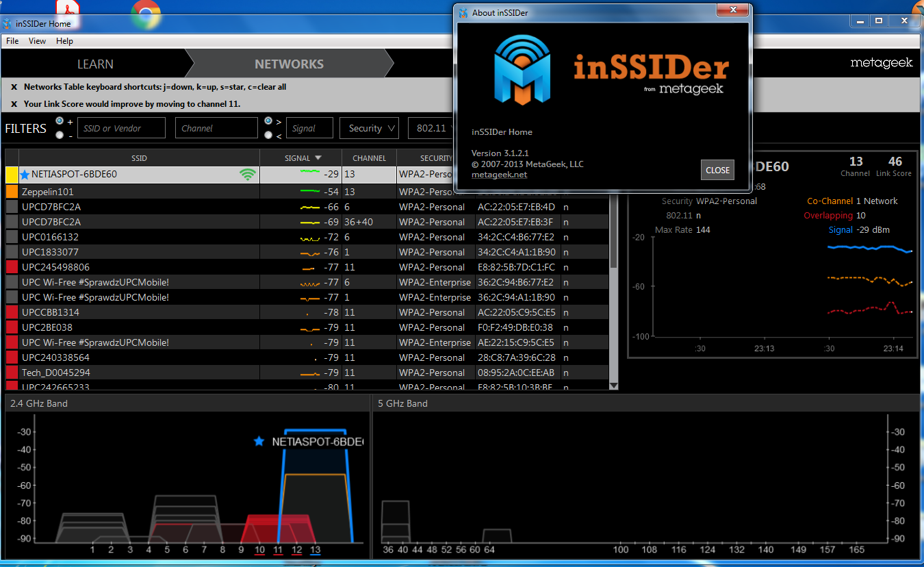Viewport: 924px width, 567px height.
Task: Select the greater-than signal filter radio button
Action: [x=268, y=121]
